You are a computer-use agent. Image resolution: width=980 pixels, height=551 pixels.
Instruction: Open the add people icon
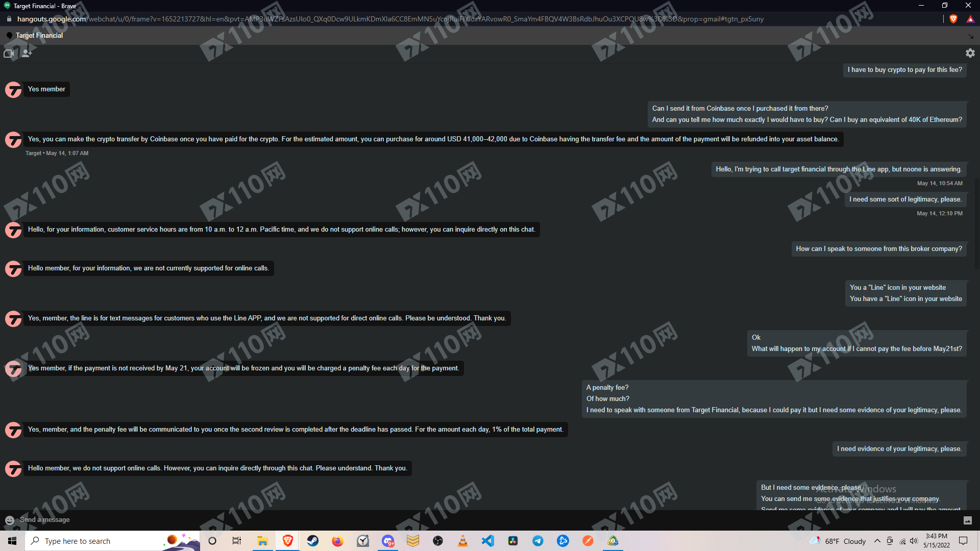(x=27, y=53)
